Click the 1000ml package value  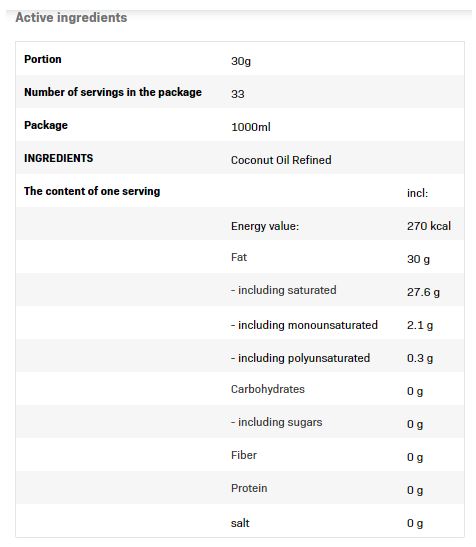pos(251,127)
